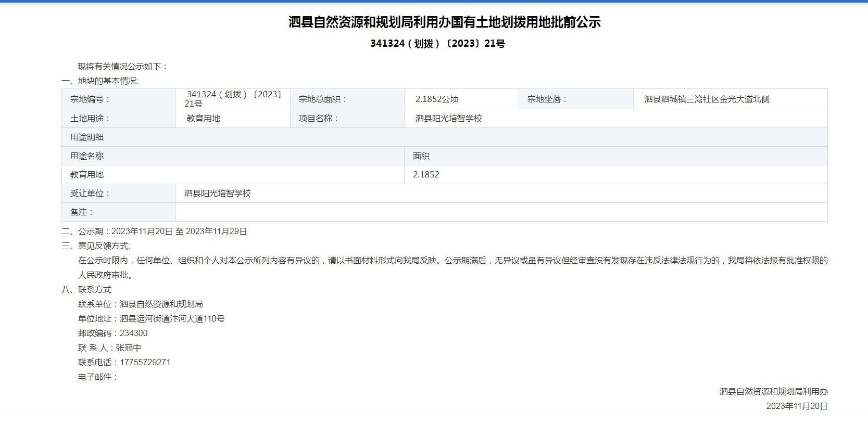The width and height of the screenshot is (868, 424).
Task: Click the 公示期 date range line
Action: click(154, 232)
